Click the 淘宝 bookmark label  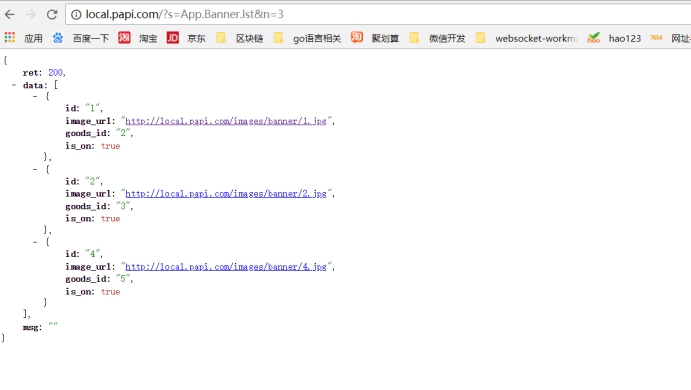148,38
